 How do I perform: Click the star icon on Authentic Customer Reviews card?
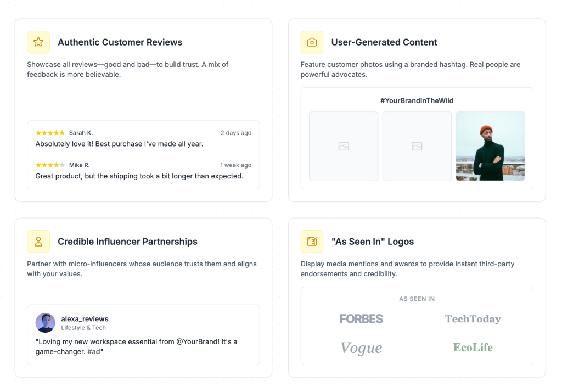pyautogui.click(x=38, y=42)
